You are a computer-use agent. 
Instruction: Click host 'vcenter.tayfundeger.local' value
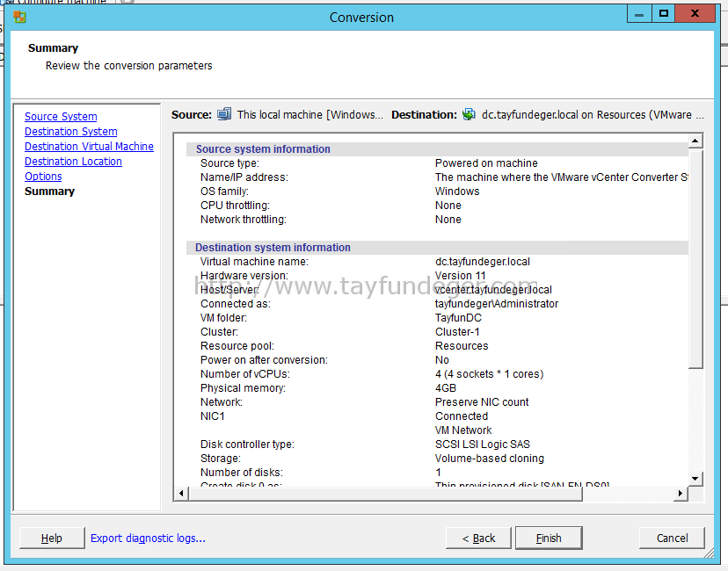tap(493, 290)
